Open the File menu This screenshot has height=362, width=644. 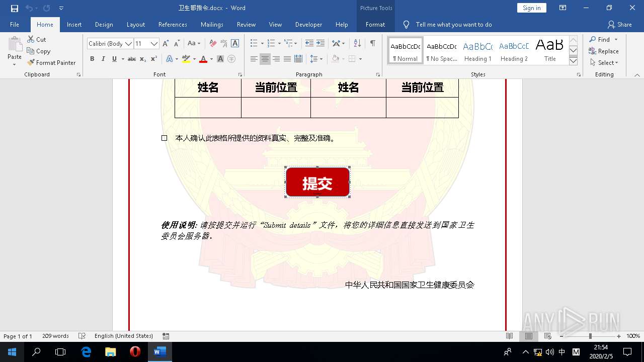[x=15, y=24]
